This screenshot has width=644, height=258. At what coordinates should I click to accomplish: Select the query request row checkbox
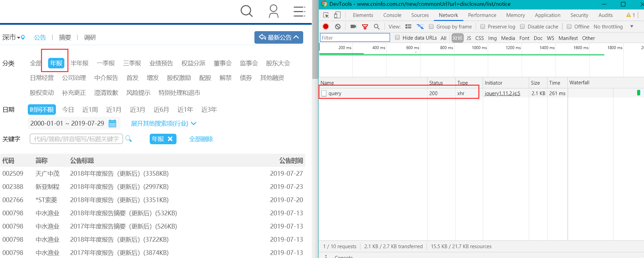pyautogui.click(x=324, y=93)
